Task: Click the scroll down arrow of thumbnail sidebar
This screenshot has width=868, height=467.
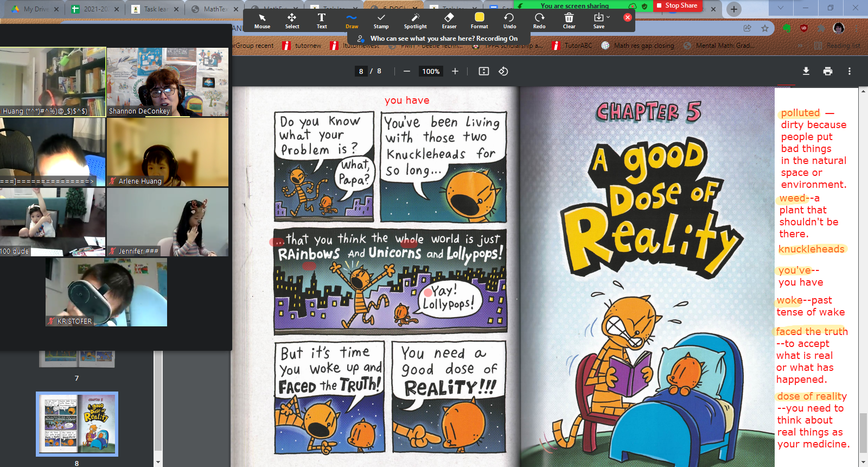Action: click(x=158, y=462)
